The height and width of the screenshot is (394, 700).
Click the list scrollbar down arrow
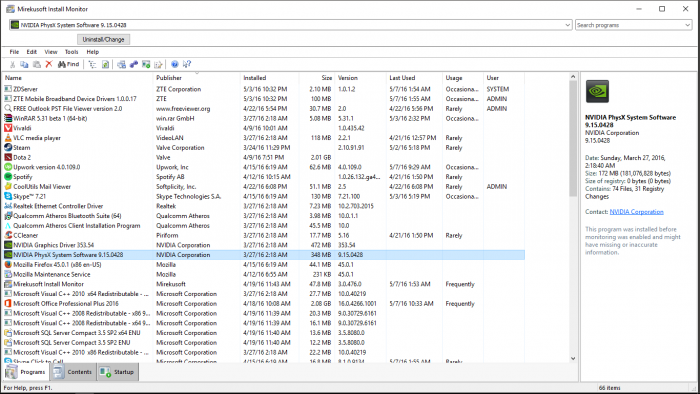pyautogui.click(x=573, y=358)
